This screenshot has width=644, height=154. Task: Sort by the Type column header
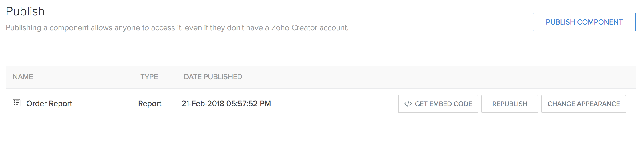click(x=149, y=77)
